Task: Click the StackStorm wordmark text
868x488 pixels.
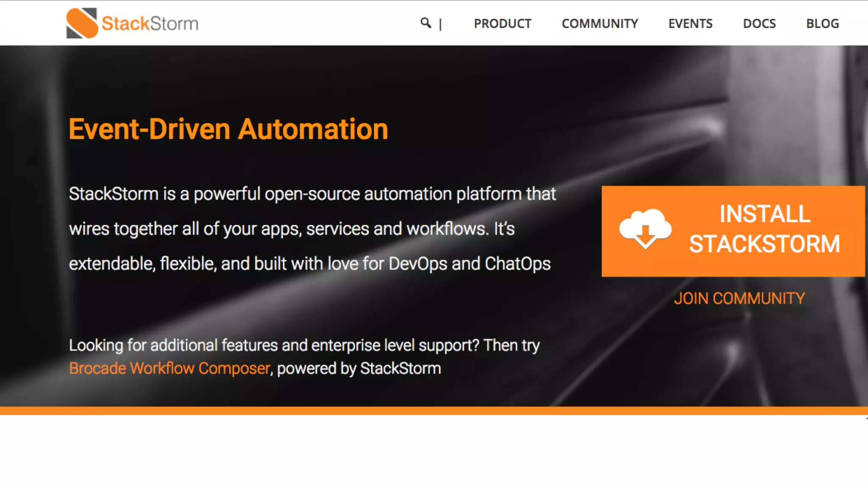Action: (150, 24)
